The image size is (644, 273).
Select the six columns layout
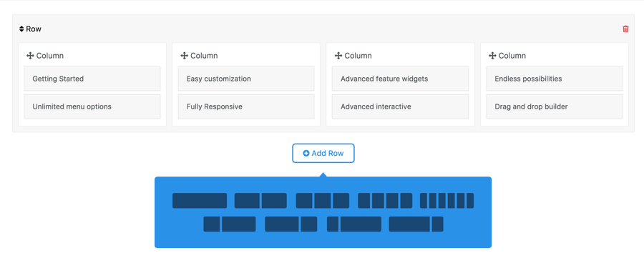(447, 200)
